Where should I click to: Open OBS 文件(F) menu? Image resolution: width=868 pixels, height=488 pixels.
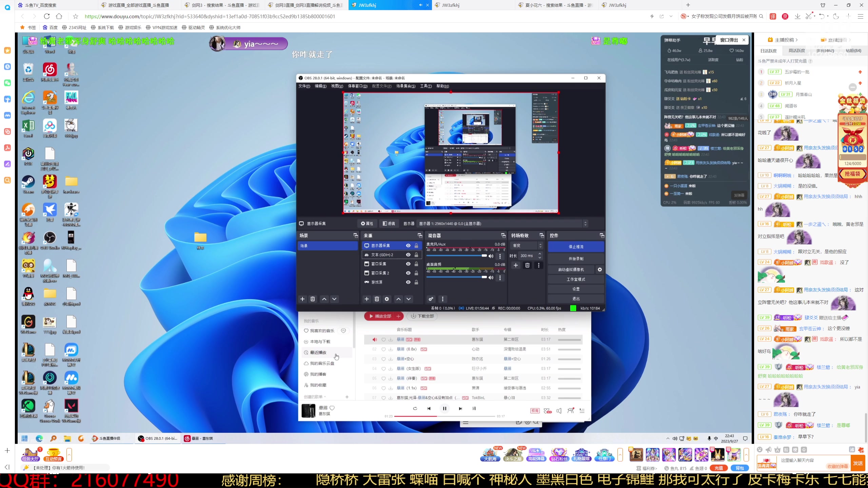(x=304, y=86)
